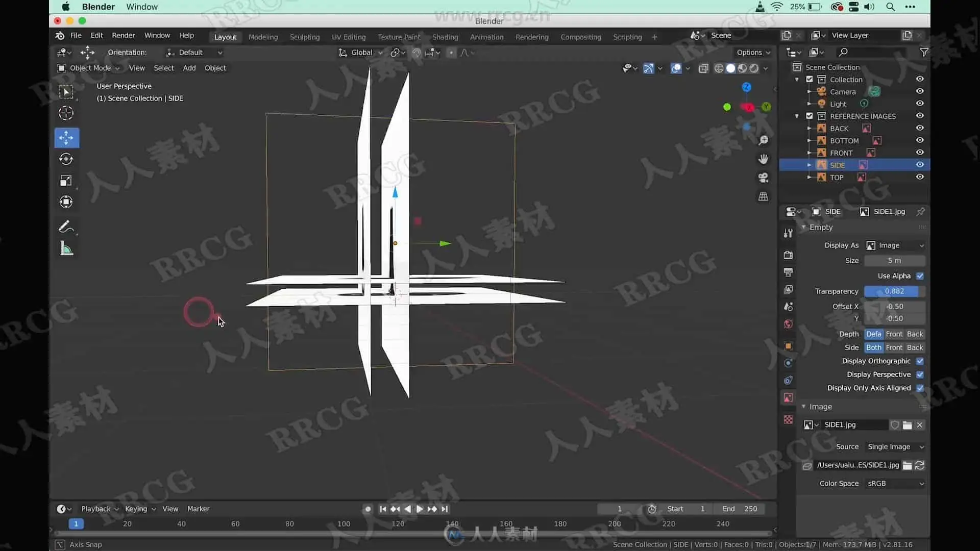Disable Display Only Axis Aligned checkbox
Viewport: 980px width, 551px height.
tap(920, 388)
